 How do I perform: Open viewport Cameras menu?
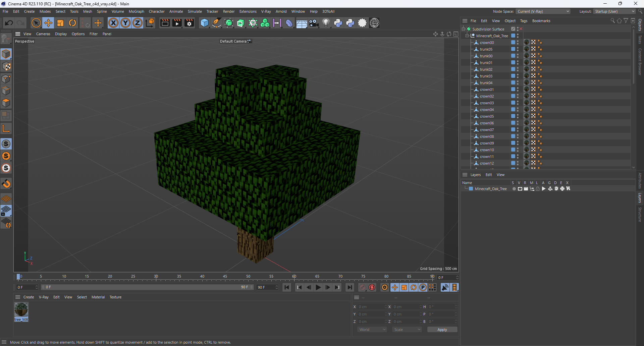tap(43, 34)
